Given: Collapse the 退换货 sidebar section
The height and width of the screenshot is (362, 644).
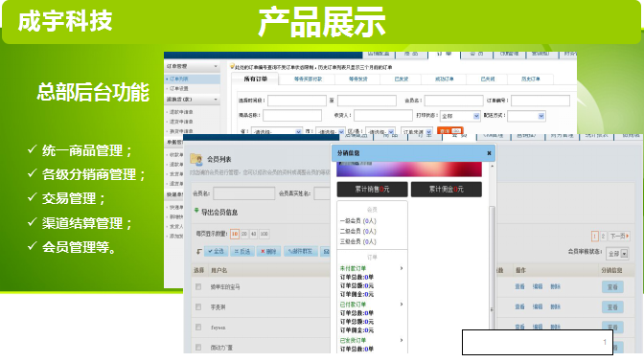Looking at the screenshot, I should [x=216, y=100].
